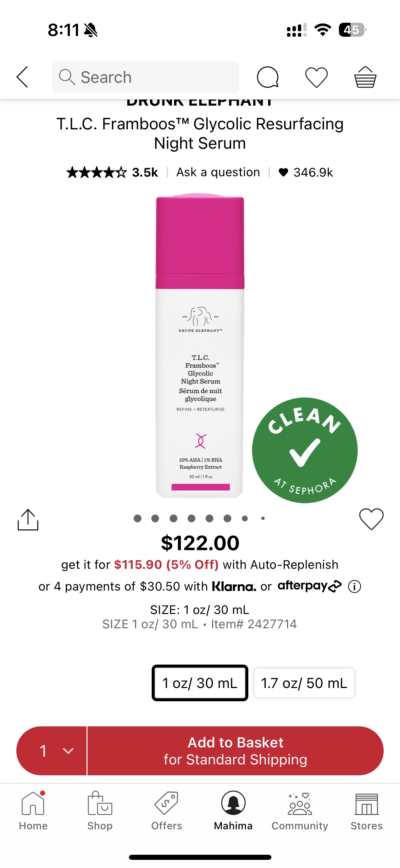Tap the Search input field
400x868 pixels.
coord(146,77)
